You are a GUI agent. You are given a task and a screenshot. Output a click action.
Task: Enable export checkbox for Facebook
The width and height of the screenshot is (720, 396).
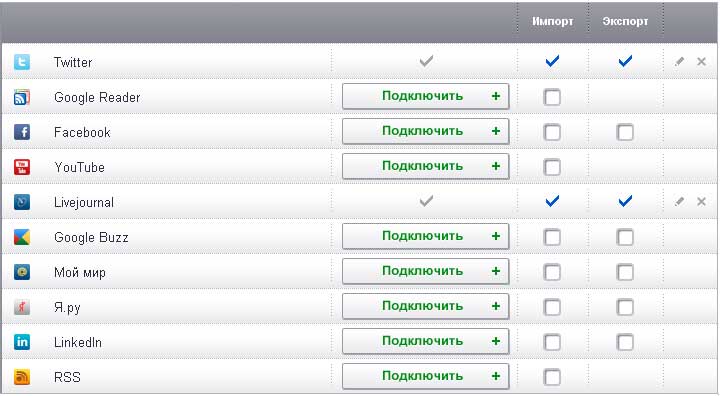[625, 132]
